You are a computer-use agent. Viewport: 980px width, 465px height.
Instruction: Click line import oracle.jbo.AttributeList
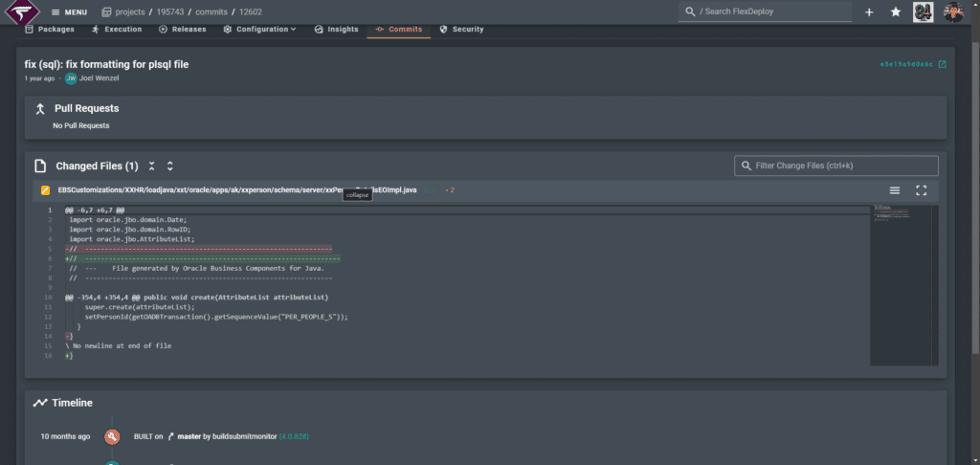pos(132,239)
